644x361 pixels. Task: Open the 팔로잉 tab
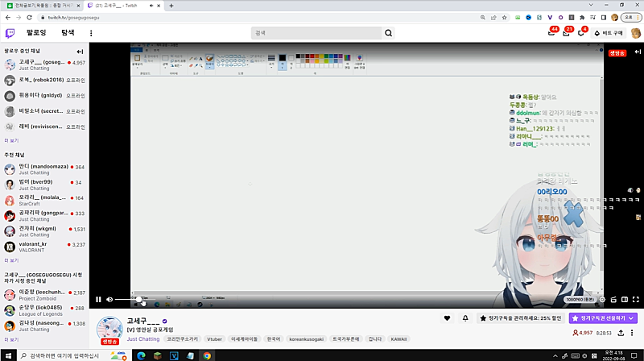tap(36, 32)
